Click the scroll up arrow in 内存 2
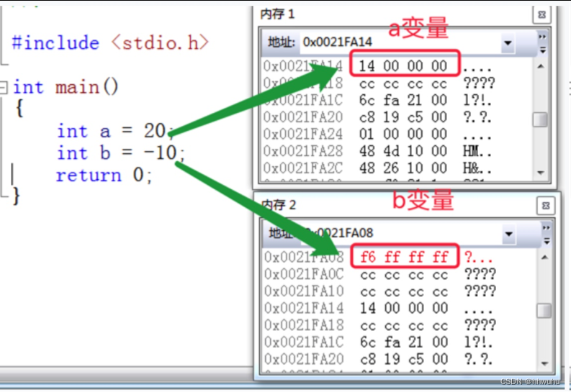Screen dimensions: 571x392 pos(544,257)
